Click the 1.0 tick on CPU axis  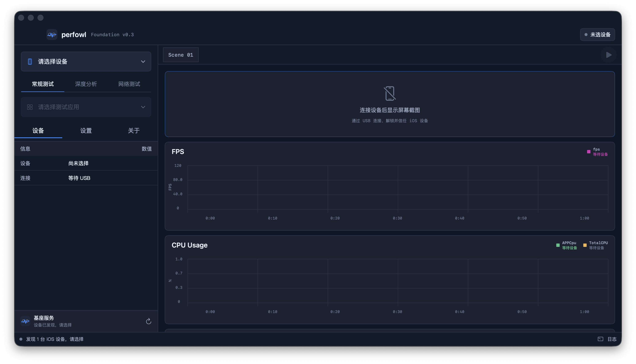(179, 259)
